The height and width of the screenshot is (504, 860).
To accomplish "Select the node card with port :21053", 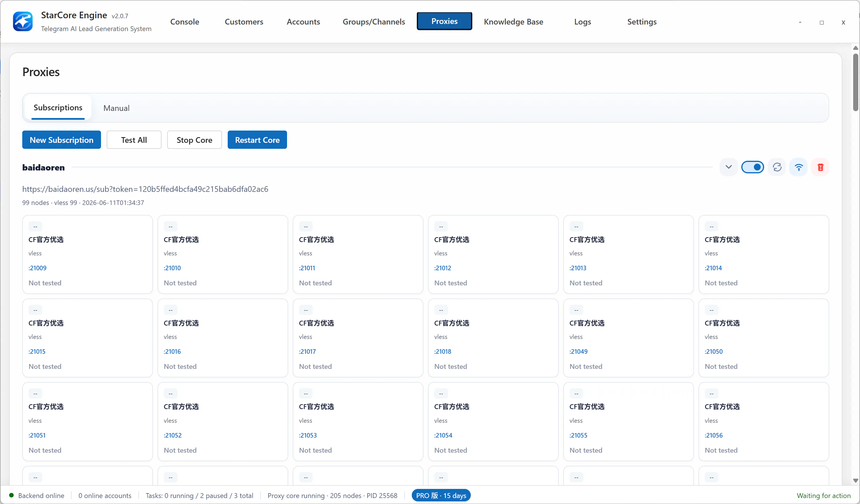I will point(358,422).
